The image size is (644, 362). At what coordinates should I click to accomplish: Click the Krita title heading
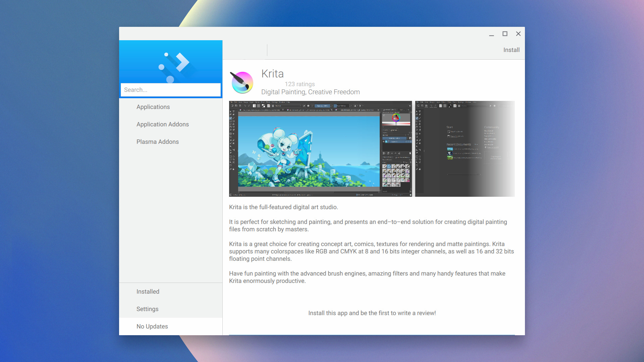[x=273, y=74]
